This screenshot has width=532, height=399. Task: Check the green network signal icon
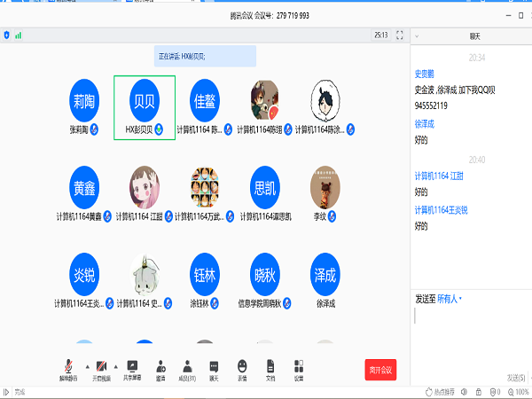(19, 35)
